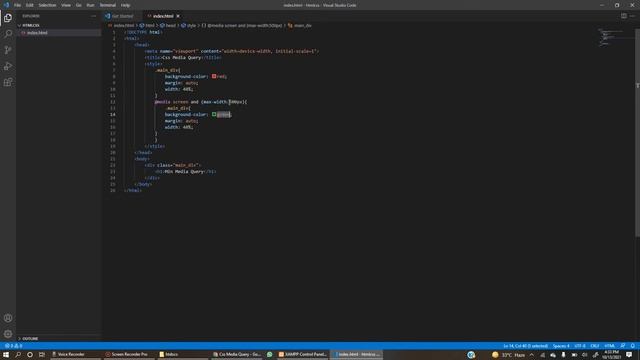This screenshot has height=360, width=640.
Task: Open editor More Actions ellipsis
Action: coord(632,16)
